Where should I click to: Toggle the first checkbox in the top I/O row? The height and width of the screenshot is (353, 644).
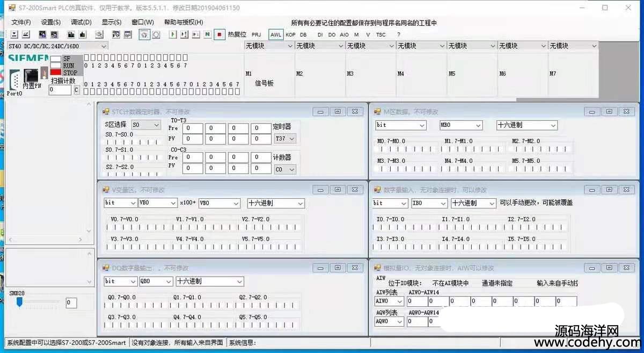[x=86, y=56]
